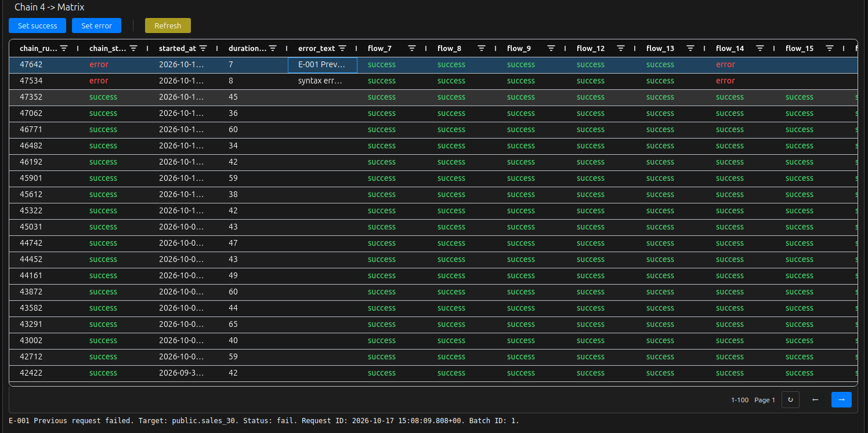Go to previous page with left arrow
Screen dimensions: 868x433
tap(815, 399)
